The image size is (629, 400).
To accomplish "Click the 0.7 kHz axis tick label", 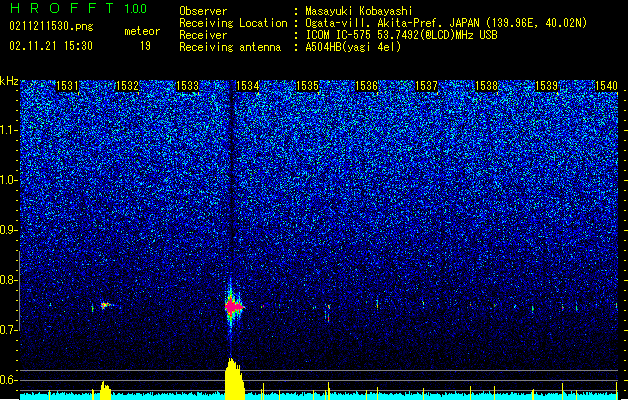I will tap(8, 330).
